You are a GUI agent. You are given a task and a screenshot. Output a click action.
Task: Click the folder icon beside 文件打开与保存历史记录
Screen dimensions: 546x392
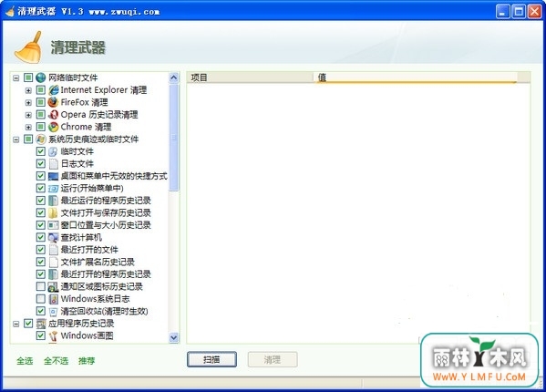coord(53,212)
